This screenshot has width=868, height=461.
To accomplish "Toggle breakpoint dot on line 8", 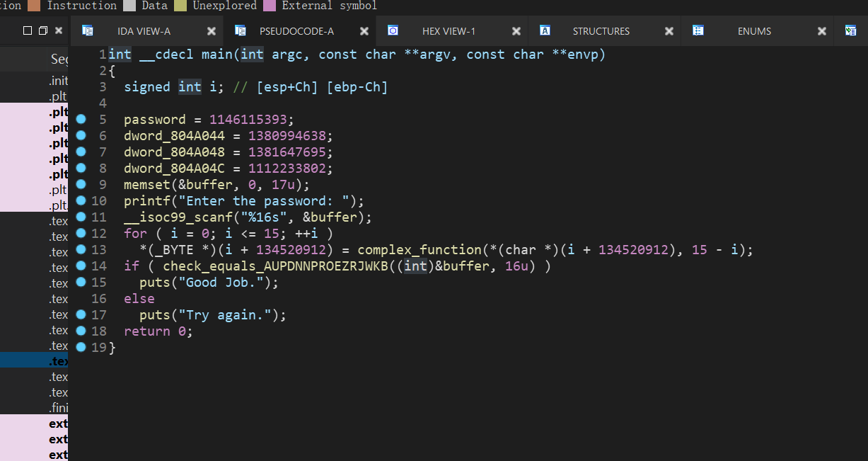I will (81, 168).
